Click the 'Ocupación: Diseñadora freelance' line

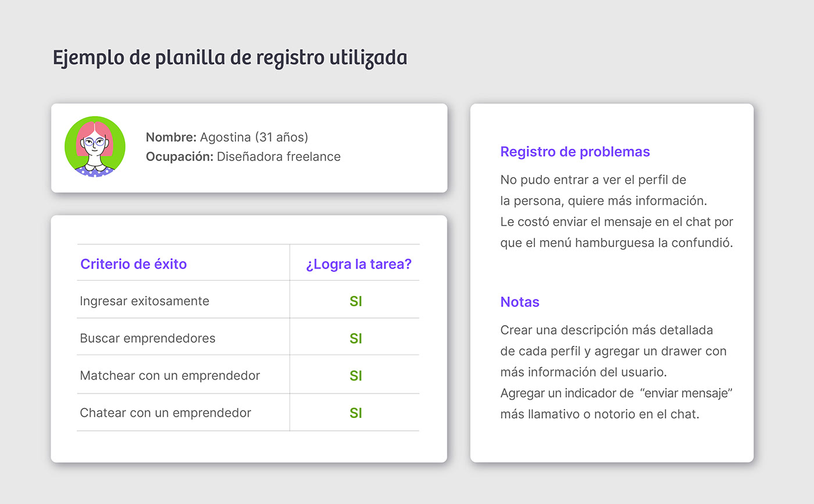pyautogui.click(x=243, y=156)
